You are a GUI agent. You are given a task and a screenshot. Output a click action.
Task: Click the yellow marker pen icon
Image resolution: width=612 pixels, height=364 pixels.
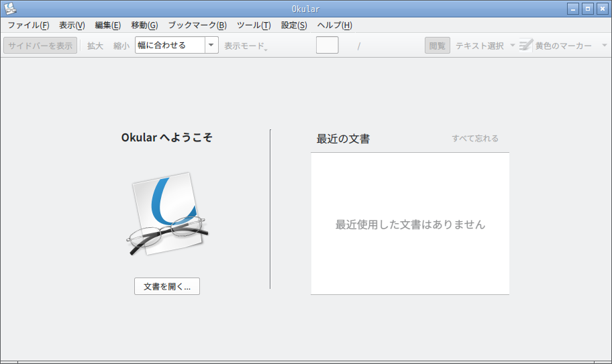click(525, 45)
